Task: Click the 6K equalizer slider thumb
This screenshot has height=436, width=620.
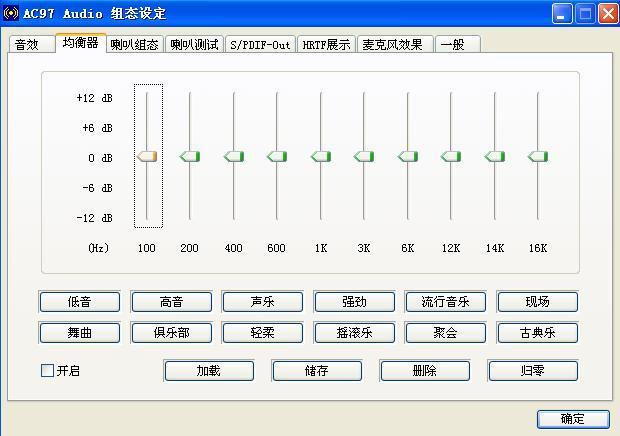Action: pos(408,157)
